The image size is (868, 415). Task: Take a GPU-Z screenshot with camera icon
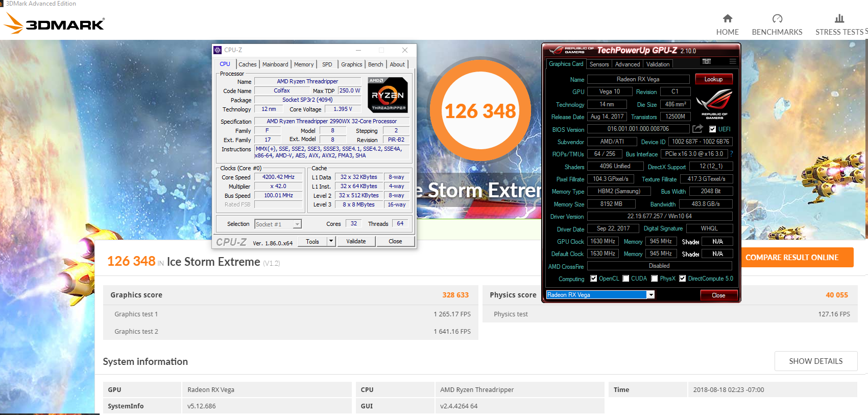tap(707, 61)
